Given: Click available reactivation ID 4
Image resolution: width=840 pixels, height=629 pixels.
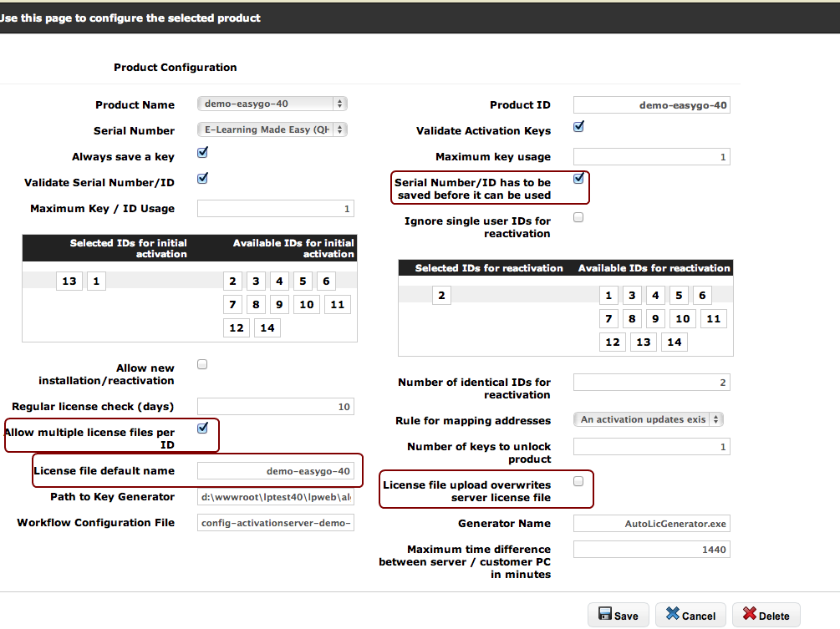Looking at the screenshot, I should (x=655, y=295).
